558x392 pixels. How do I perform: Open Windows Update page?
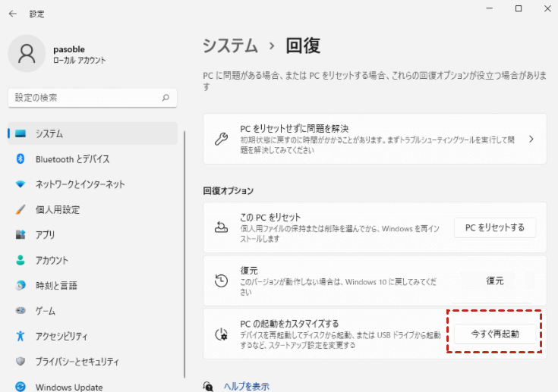pyautogui.click(x=93, y=387)
